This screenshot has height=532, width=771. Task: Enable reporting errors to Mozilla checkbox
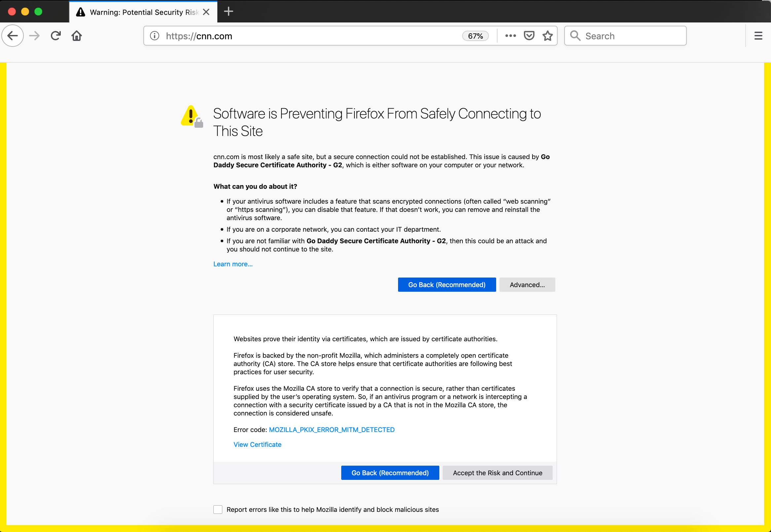pyautogui.click(x=218, y=509)
